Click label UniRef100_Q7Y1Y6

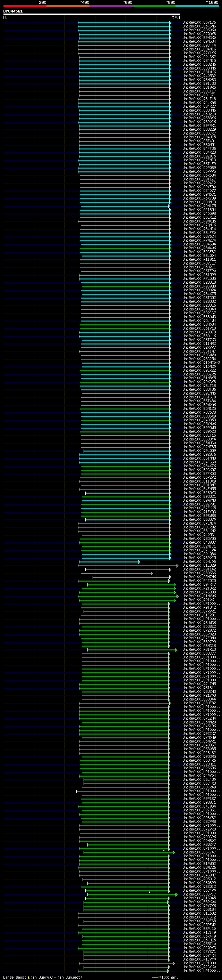pos(199,53)
